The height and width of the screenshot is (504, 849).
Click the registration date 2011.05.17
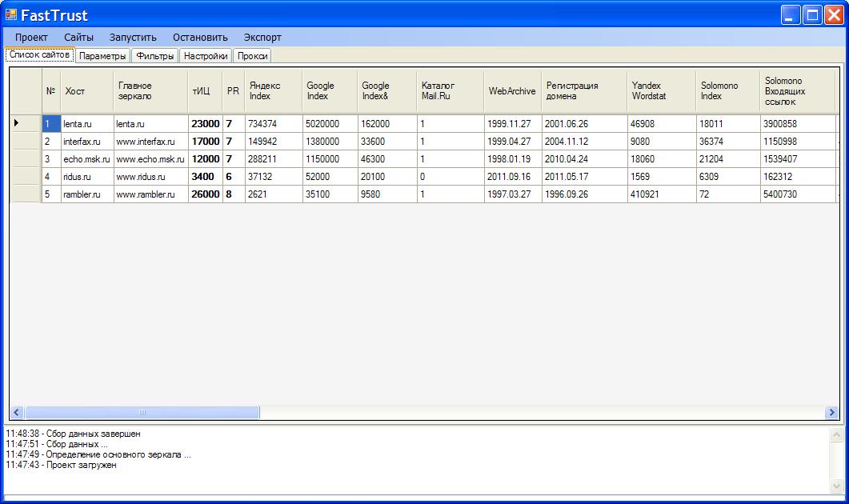pos(584,177)
